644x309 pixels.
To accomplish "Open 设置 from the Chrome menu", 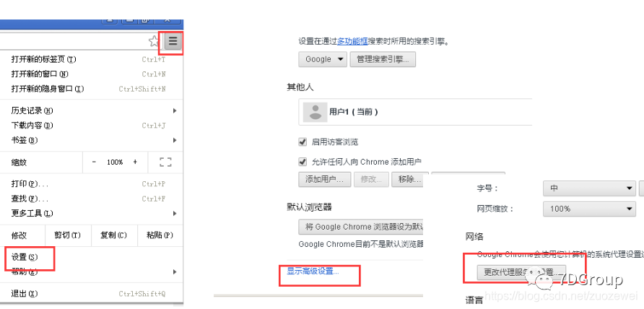I will pos(91,257).
